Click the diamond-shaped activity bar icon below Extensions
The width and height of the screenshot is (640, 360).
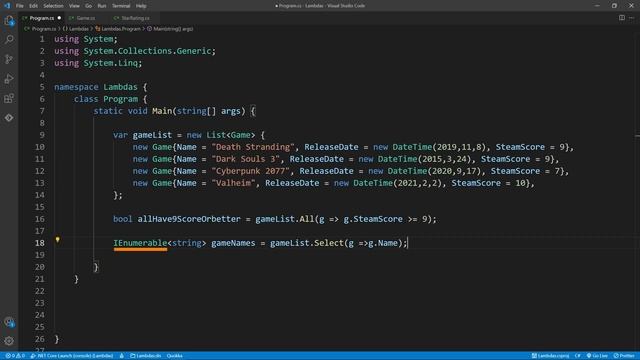(x=9, y=118)
